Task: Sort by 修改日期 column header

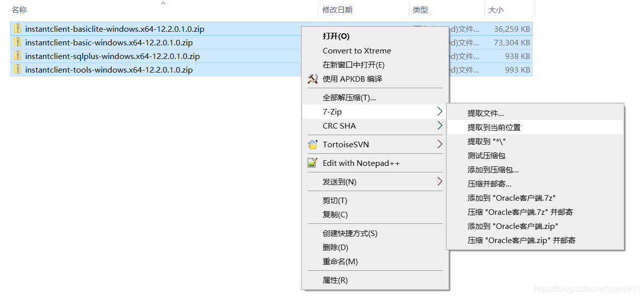Action: (337, 10)
